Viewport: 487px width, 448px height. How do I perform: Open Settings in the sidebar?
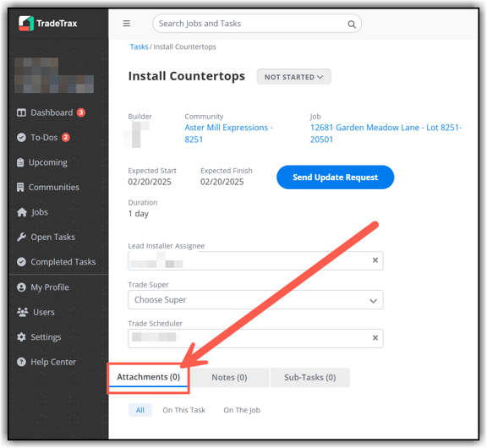[39, 337]
